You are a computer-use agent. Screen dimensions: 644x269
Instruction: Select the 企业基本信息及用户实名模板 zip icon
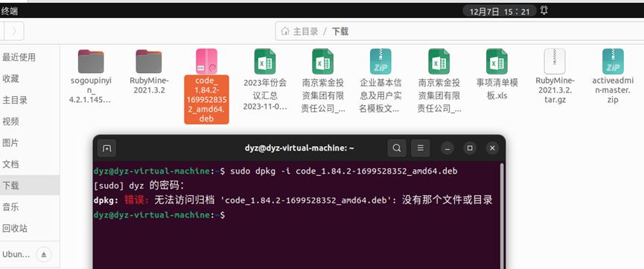coord(380,61)
